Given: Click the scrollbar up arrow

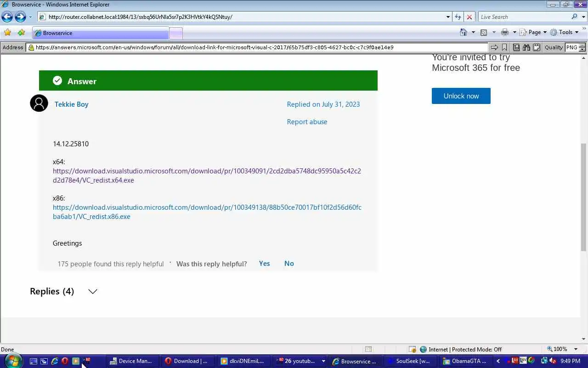Looking at the screenshot, I should tap(583, 57).
